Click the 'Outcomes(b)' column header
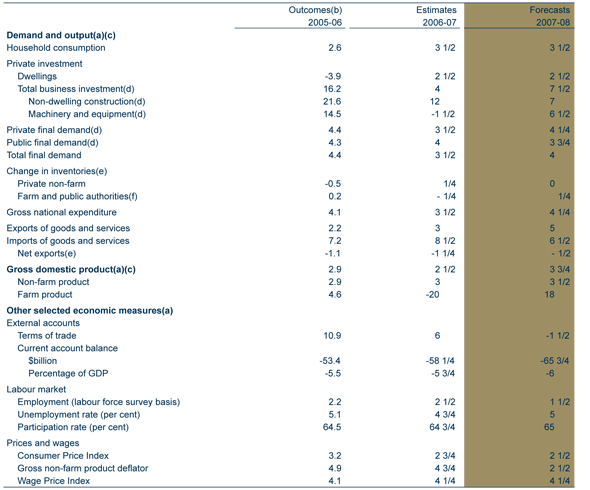 click(315, 10)
